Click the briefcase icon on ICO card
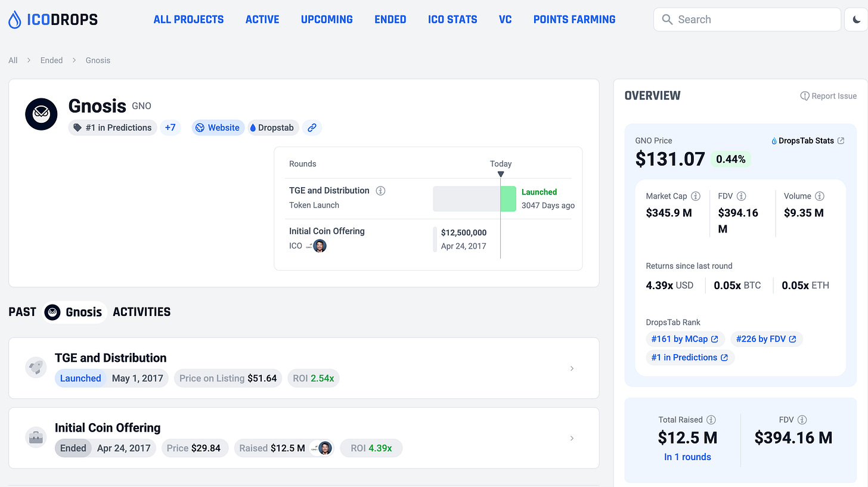The width and height of the screenshot is (868, 487). (36, 438)
